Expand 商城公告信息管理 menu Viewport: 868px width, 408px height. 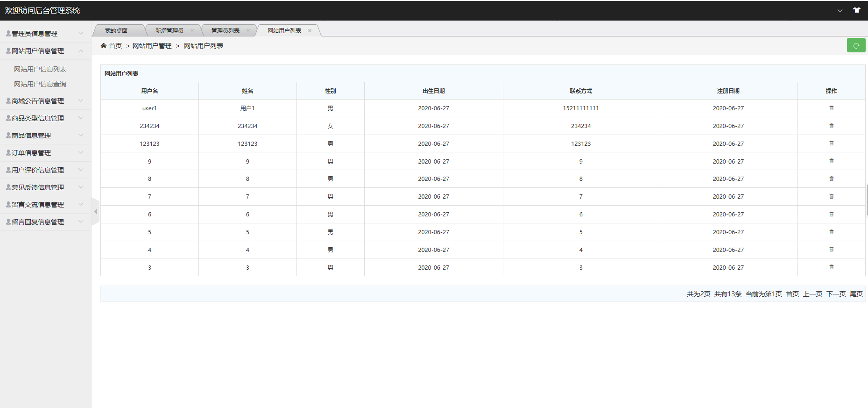[x=45, y=101]
